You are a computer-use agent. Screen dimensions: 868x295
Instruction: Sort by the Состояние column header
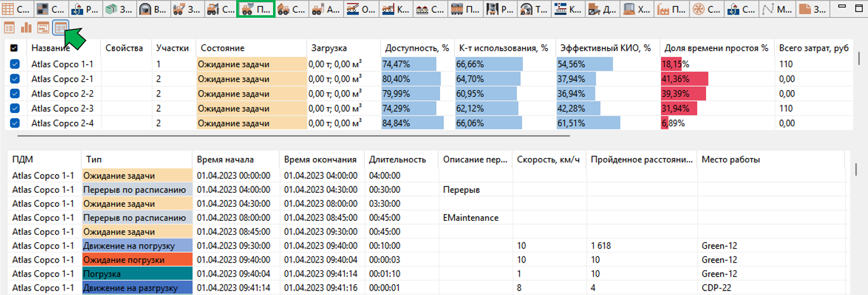pyautogui.click(x=250, y=48)
